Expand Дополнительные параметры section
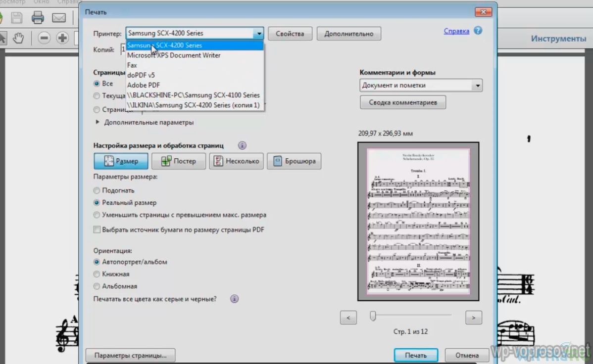This screenshot has height=364, width=593. 98,122
